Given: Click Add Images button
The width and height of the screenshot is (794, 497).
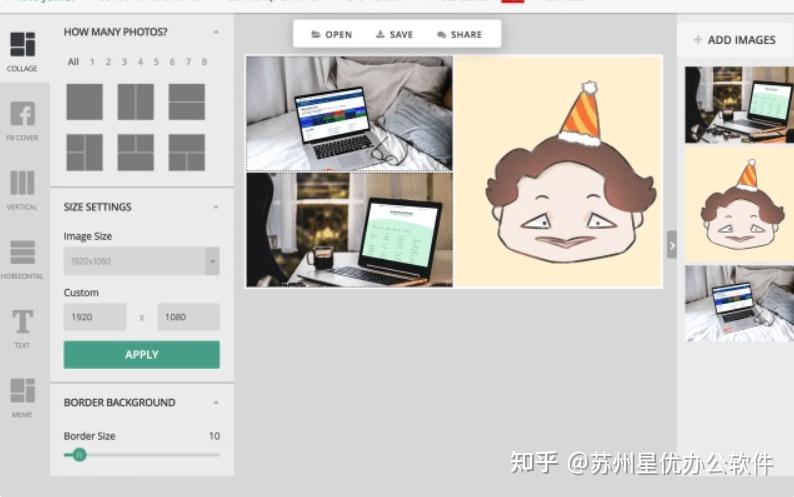Looking at the screenshot, I should [x=735, y=40].
